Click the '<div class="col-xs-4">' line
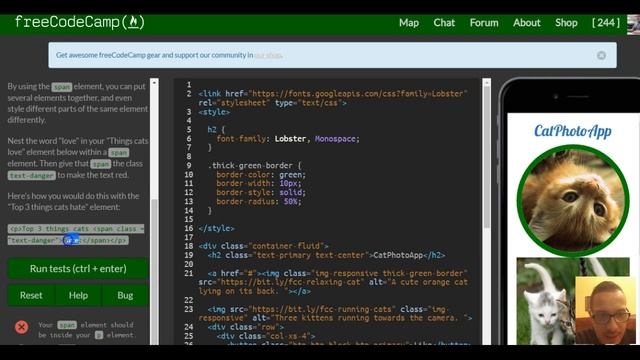 (266, 336)
